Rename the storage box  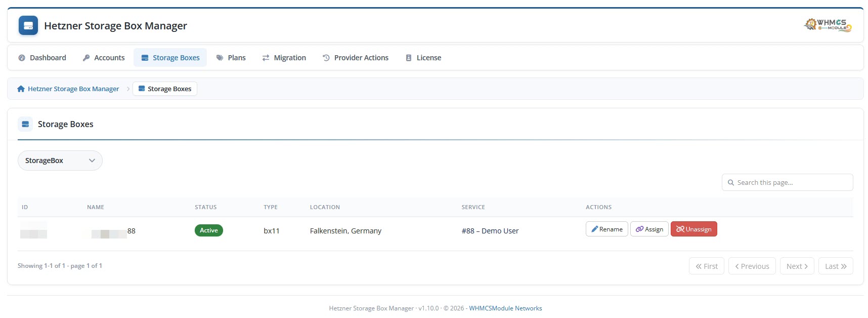[x=607, y=229]
